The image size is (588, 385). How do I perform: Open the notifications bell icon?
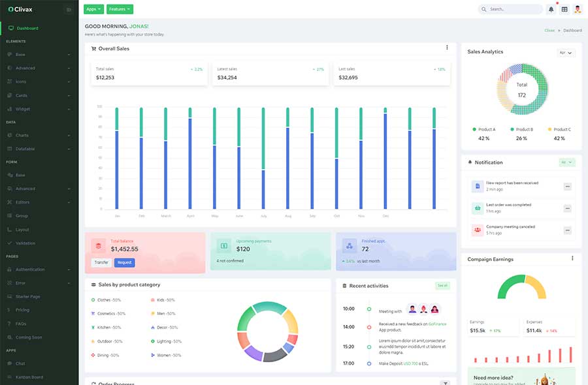coord(551,9)
